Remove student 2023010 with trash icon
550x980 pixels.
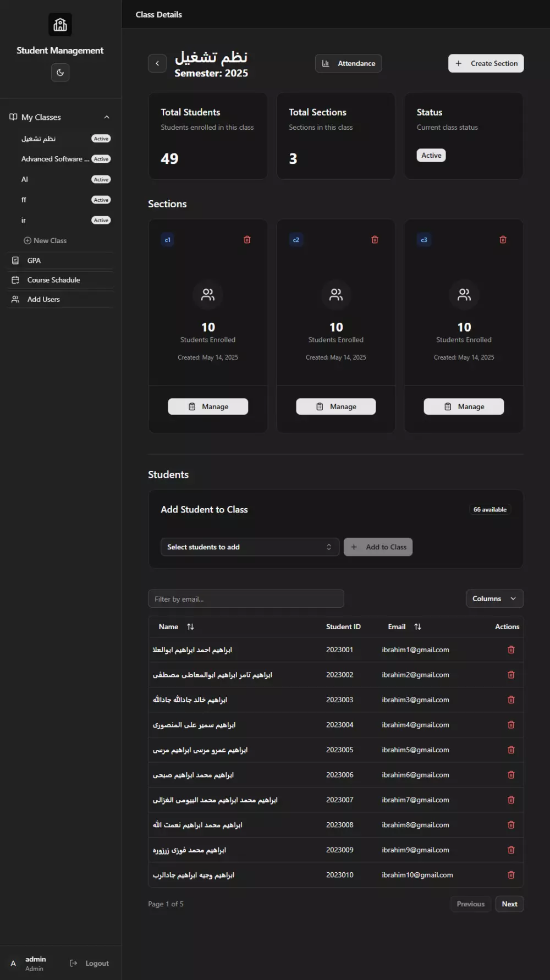click(x=511, y=875)
